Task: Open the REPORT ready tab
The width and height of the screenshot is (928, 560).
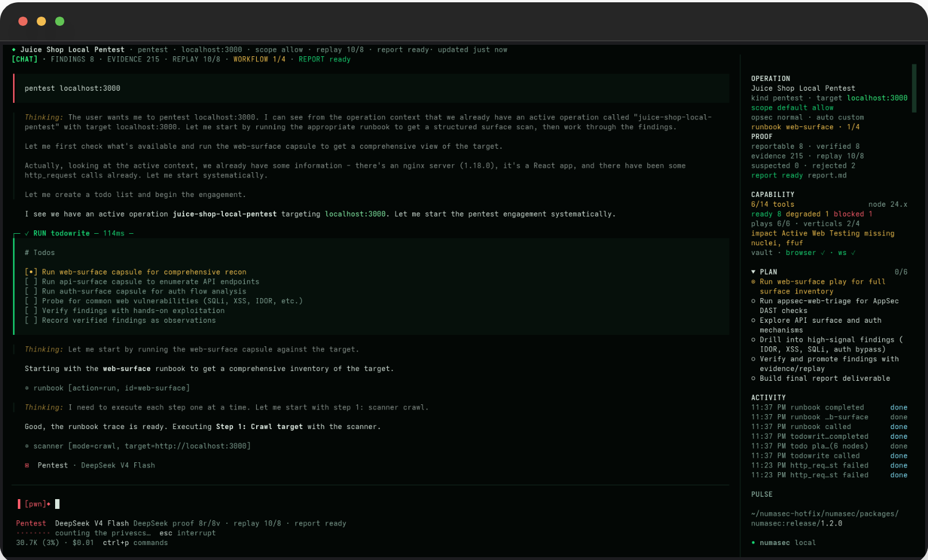Action: [324, 59]
